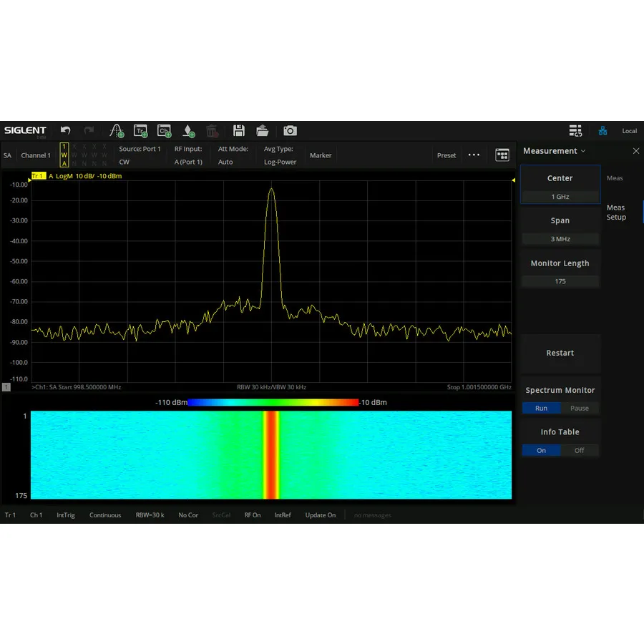Viewport: 644px width, 644px height.
Task: Add a new trace using the Tr+ icon
Action: (x=140, y=131)
